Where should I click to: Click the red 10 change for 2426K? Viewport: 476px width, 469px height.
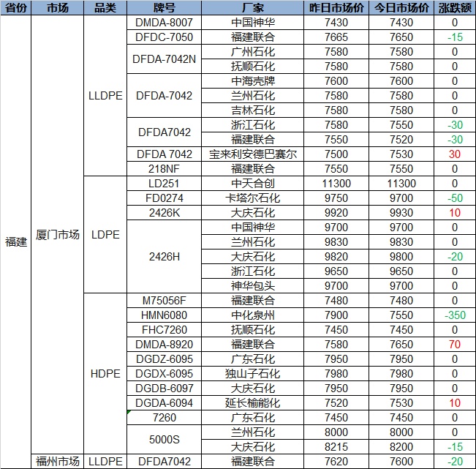pos(455,213)
